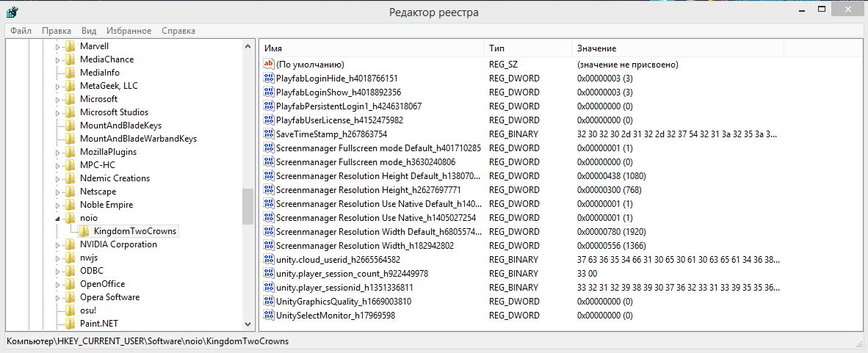Image resolution: width=868 pixels, height=353 pixels.
Task: Click the string icon of (По умолчанию) value
Action: click(x=269, y=64)
